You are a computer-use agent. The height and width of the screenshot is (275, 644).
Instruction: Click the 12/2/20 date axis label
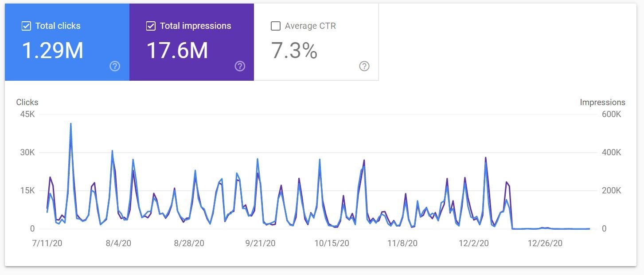pos(474,243)
